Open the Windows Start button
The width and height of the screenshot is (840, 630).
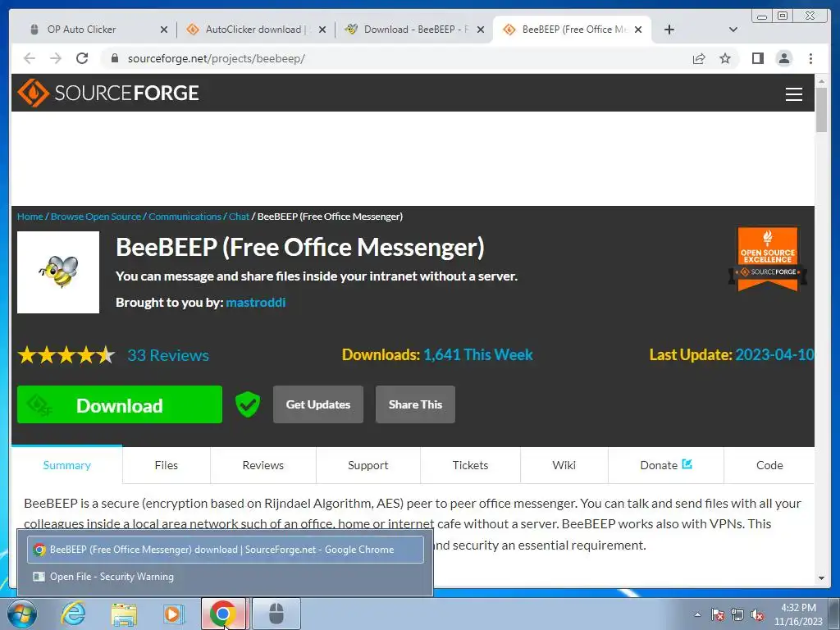point(22,614)
